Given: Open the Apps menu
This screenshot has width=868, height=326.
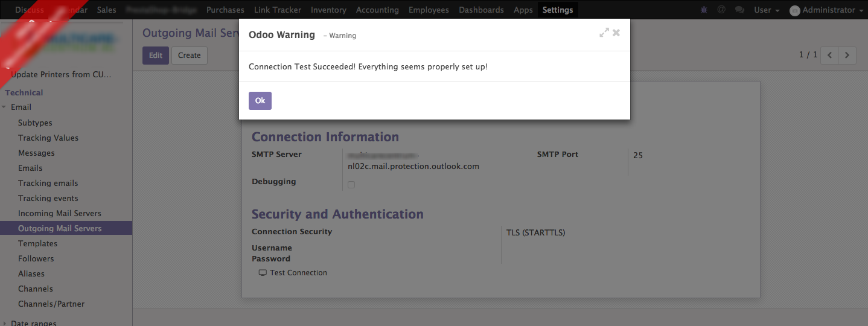Looking at the screenshot, I should 523,10.
